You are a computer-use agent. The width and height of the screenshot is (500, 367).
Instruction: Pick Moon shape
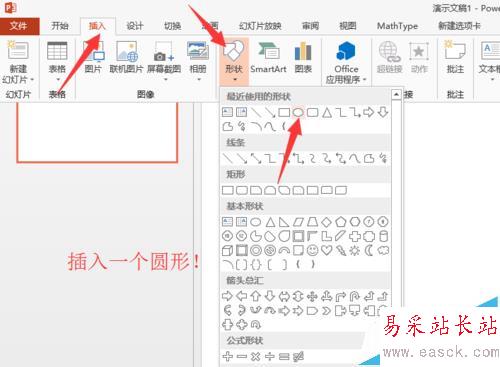[x=369, y=250]
